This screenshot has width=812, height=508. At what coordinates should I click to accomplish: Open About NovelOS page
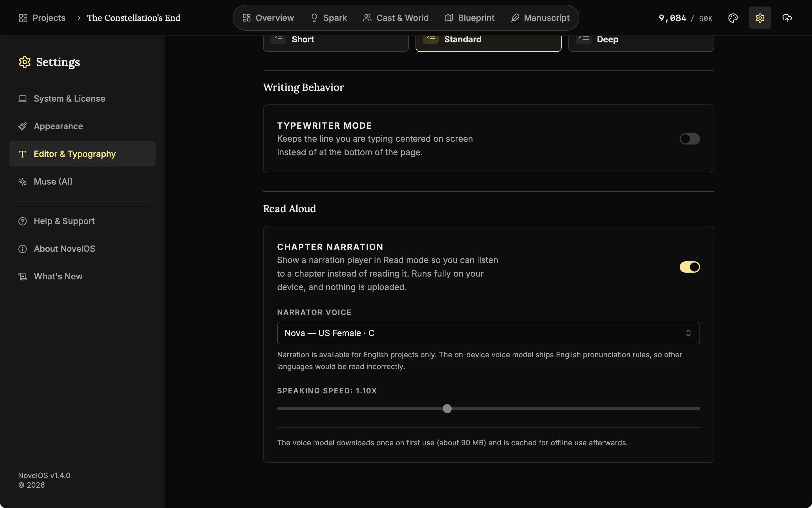pyautogui.click(x=82, y=249)
